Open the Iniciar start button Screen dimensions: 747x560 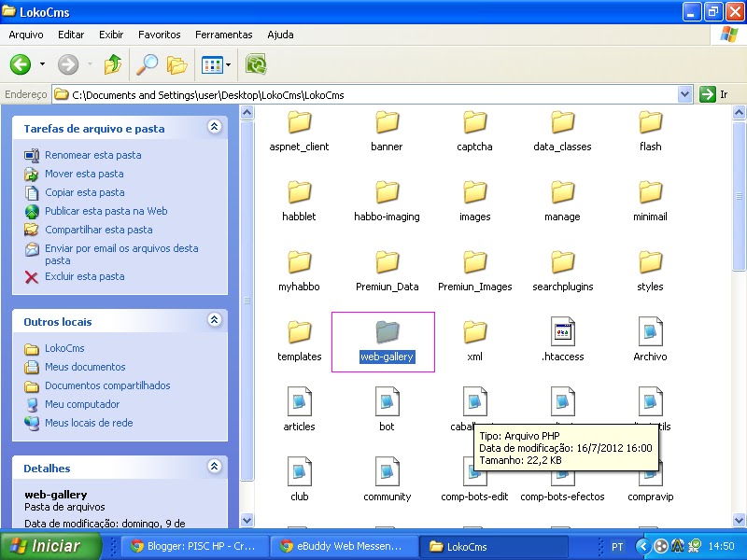pyautogui.click(x=51, y=546)
